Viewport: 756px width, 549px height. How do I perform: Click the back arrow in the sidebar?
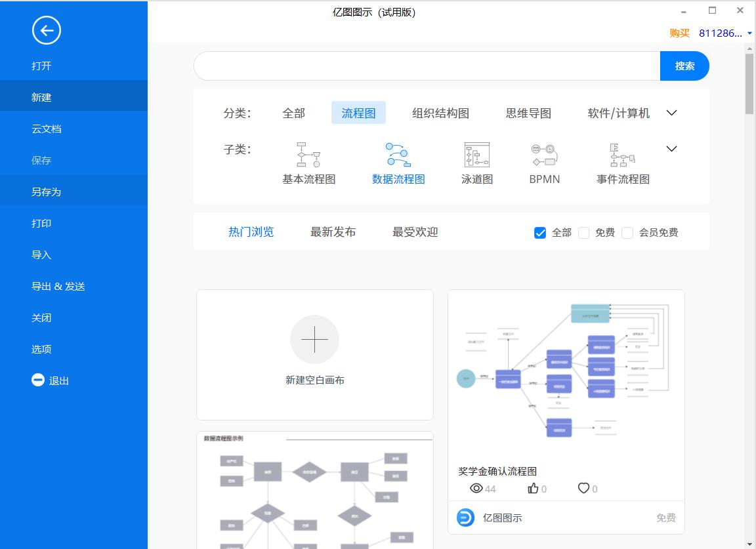point(46,30)
